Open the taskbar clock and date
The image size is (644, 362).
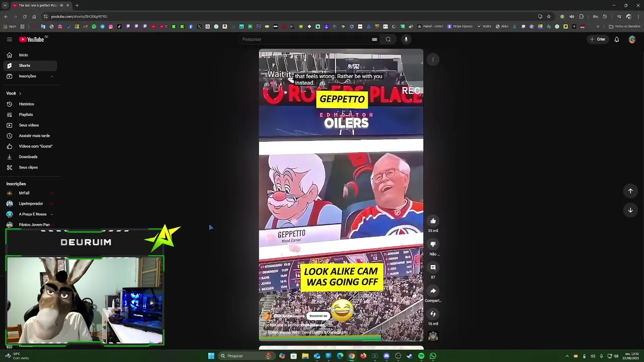(x=631, y=356)
